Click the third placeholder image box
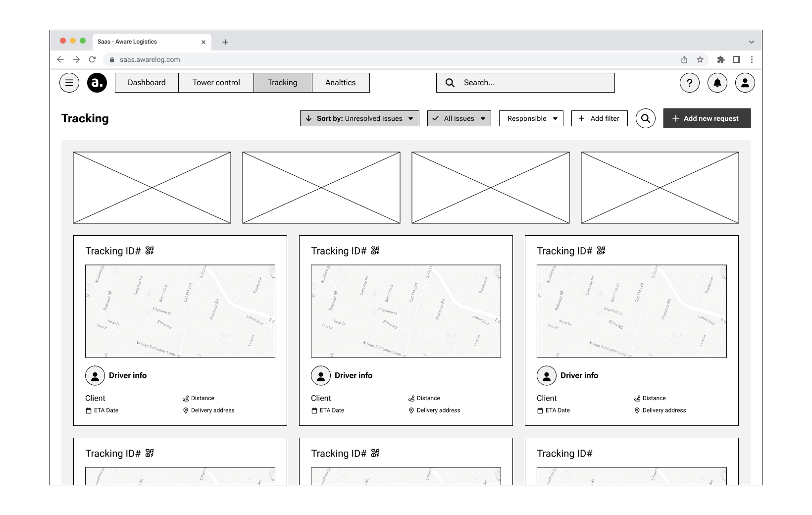The width and height of the screenshot is (812, 515). tap(491, 188)
